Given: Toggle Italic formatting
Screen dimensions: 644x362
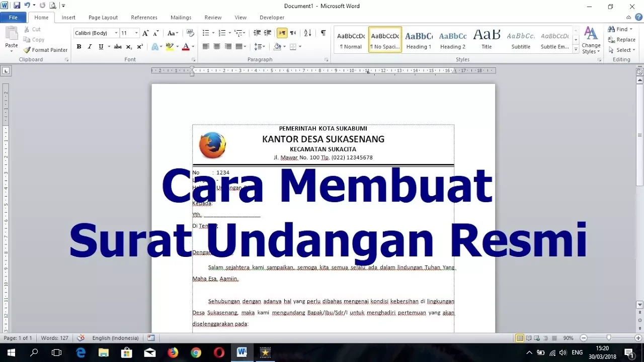Looking at the screenshot, I should pos(90,47).
